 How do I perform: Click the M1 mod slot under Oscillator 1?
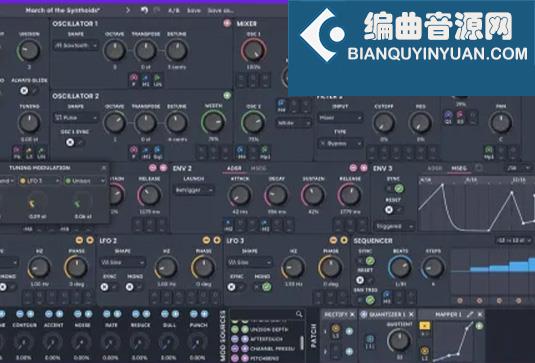[x=146, y=80]
